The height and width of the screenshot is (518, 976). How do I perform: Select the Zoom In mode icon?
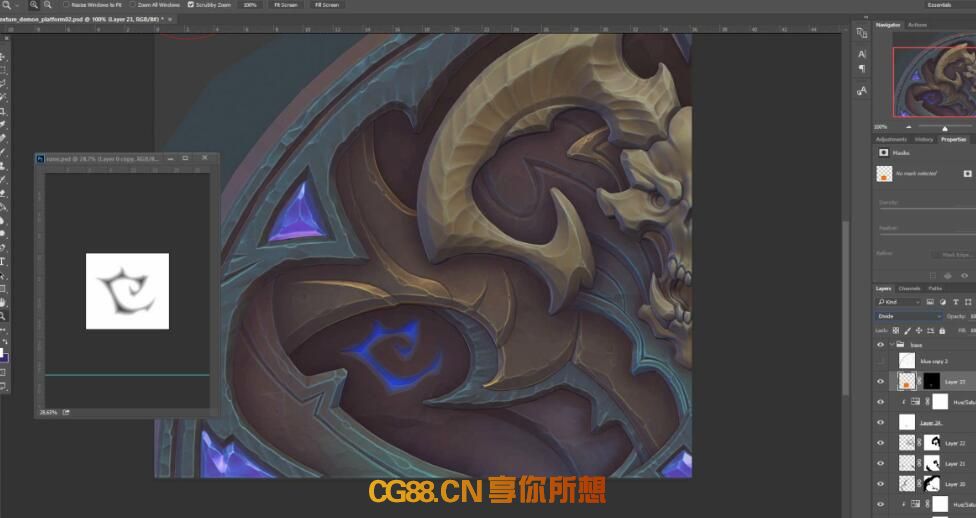(34, 4)
